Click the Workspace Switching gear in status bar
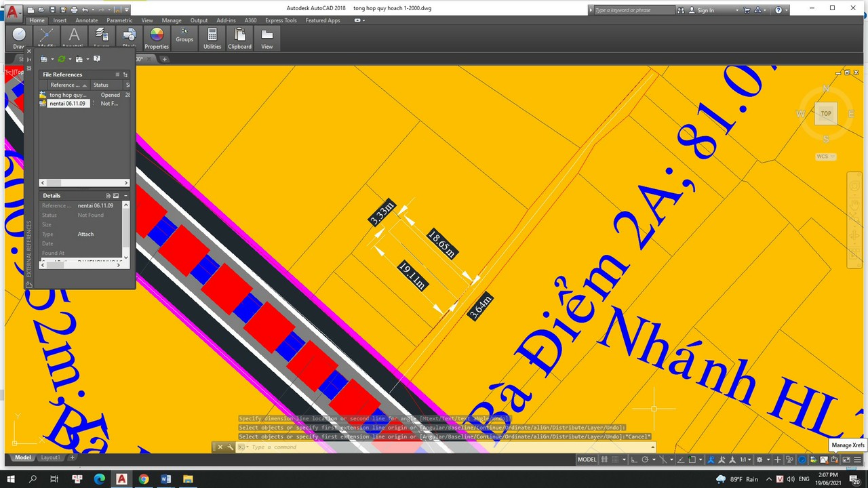 pyautogui.click(x=759, y=460)
